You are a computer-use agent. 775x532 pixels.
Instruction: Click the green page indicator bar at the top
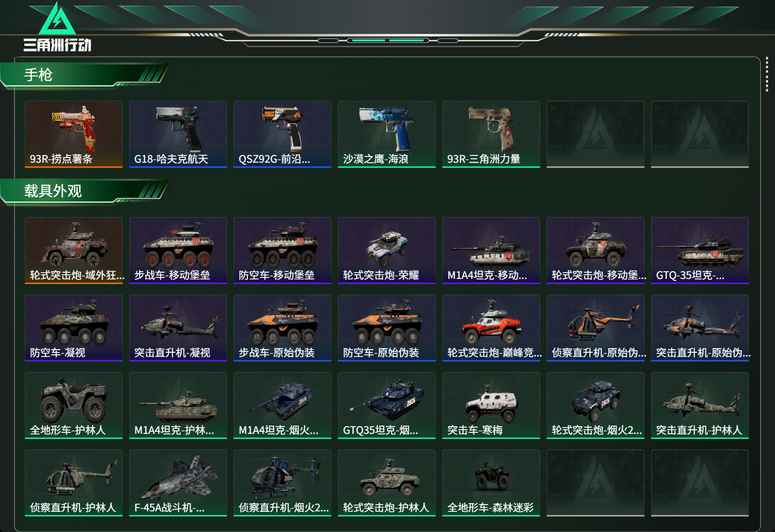coord(386,40)
